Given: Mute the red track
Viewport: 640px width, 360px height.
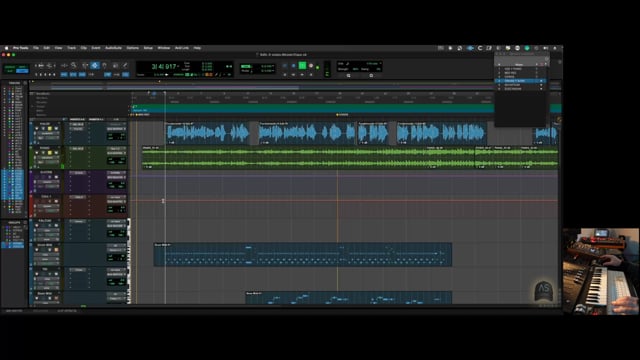Looking at the screenshot, I should [56, 201].
